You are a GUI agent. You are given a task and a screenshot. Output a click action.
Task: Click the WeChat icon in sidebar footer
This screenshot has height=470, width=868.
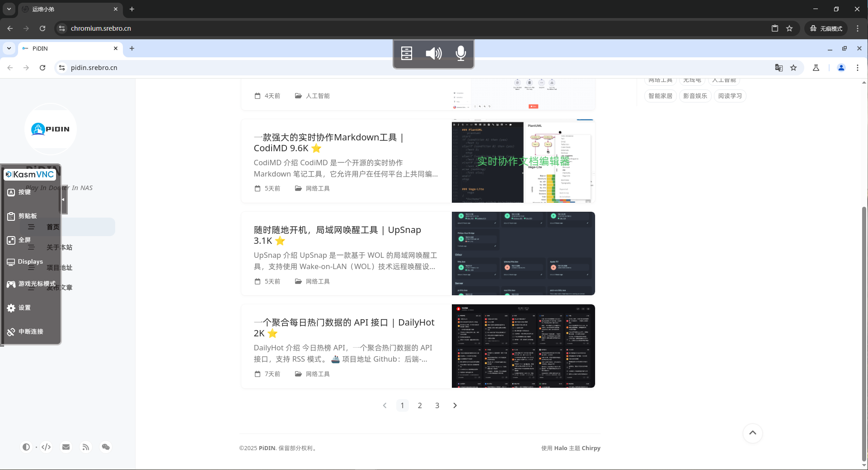(106, 447)
